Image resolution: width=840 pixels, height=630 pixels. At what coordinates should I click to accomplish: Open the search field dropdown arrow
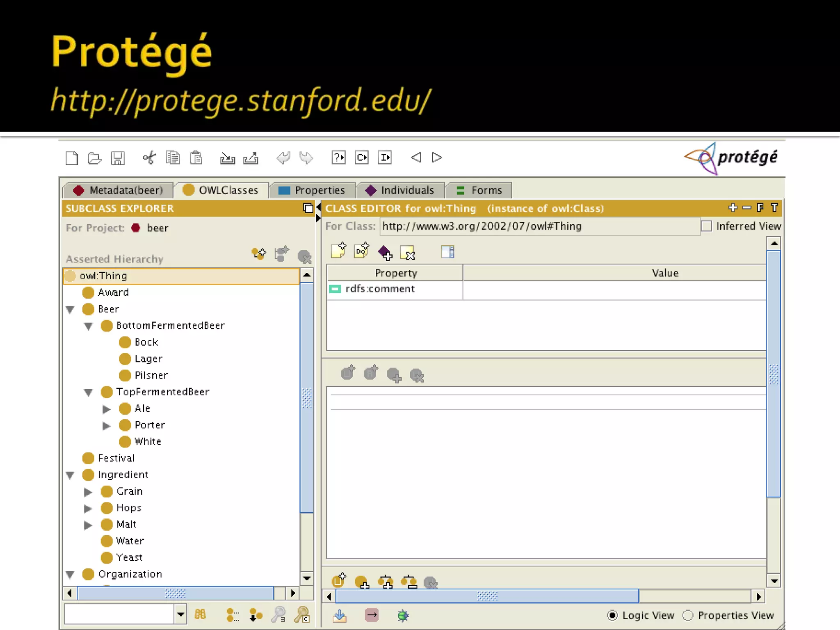(180, 614)
